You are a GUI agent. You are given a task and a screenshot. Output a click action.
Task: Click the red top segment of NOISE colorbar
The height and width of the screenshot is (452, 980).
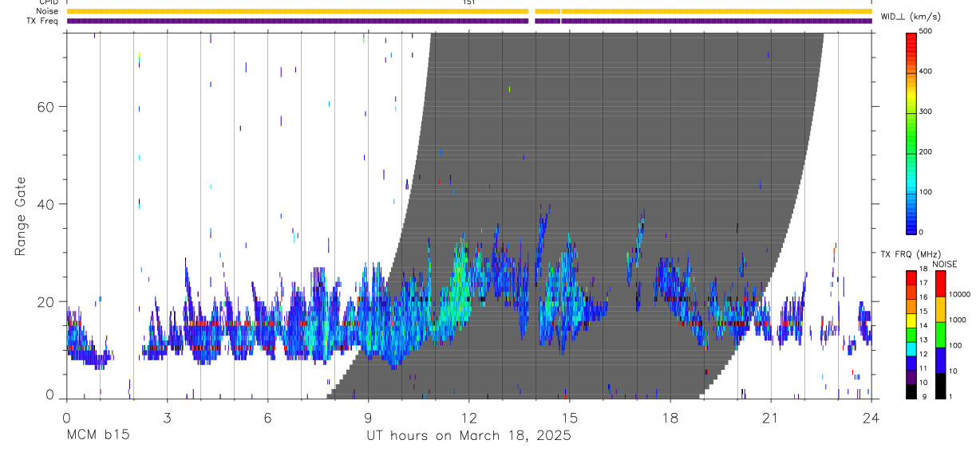click(941, 284)
